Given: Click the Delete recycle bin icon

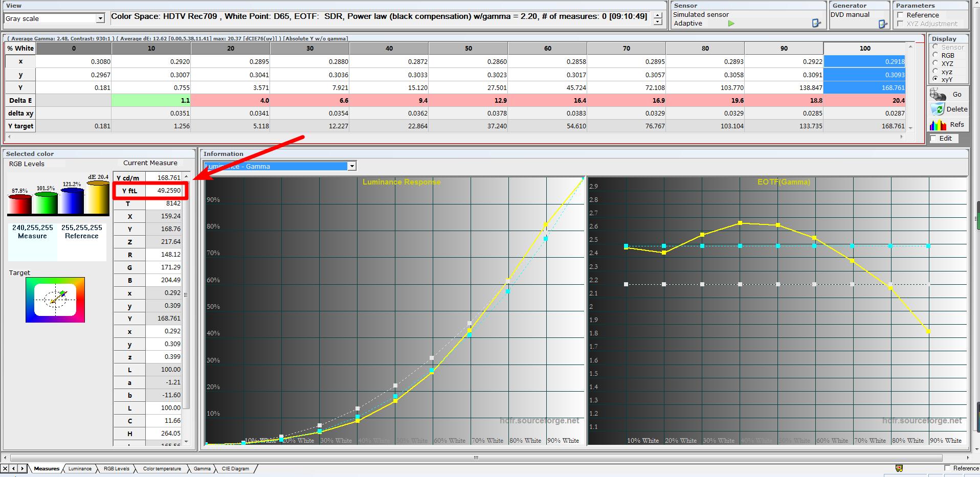Looking at the screenshot, I should (x=938, y=109).
